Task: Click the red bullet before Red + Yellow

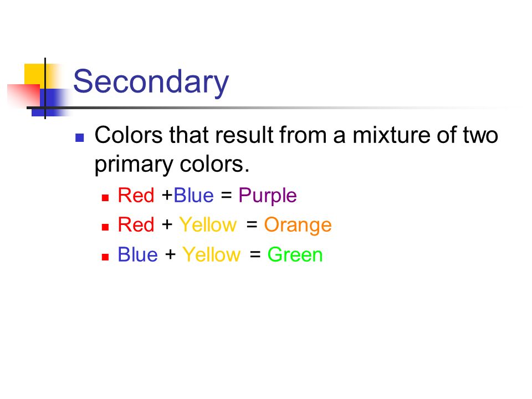Action: tap(105, 227)
